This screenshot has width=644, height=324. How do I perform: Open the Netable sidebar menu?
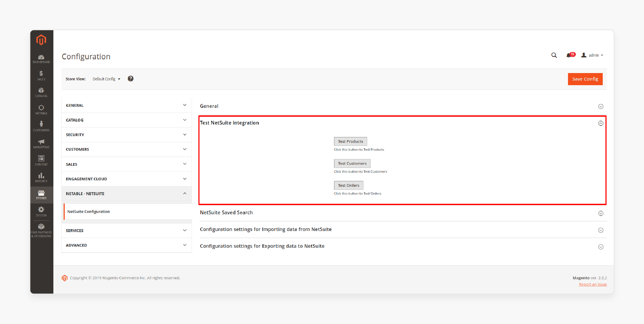coord(41,110)
